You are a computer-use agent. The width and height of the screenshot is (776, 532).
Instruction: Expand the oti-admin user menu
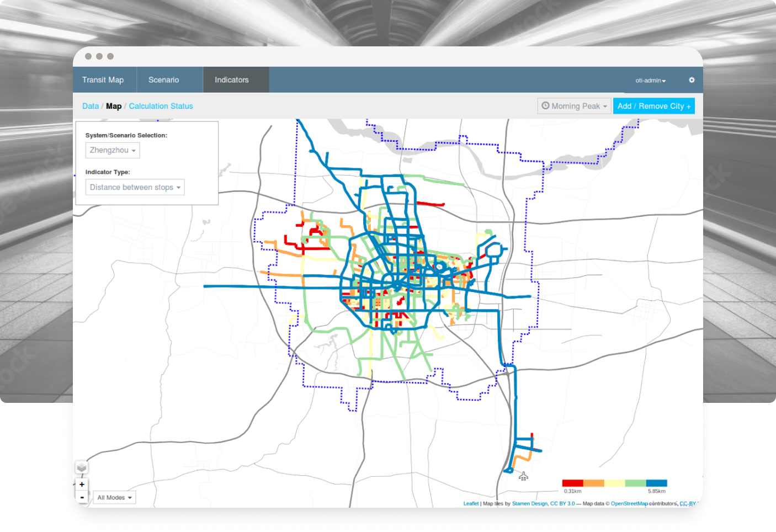click(x=650, y=81)
